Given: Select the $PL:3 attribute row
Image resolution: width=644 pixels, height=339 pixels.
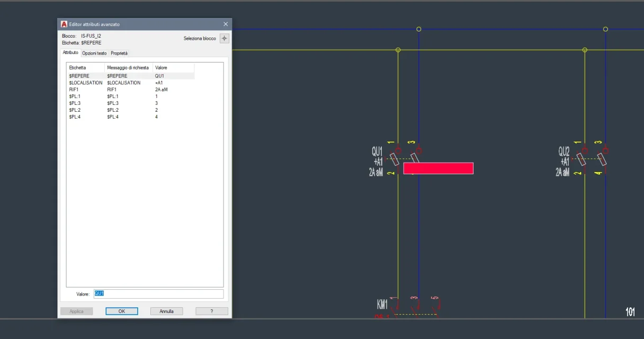Looking at the screenshot, I should point(130,103).
